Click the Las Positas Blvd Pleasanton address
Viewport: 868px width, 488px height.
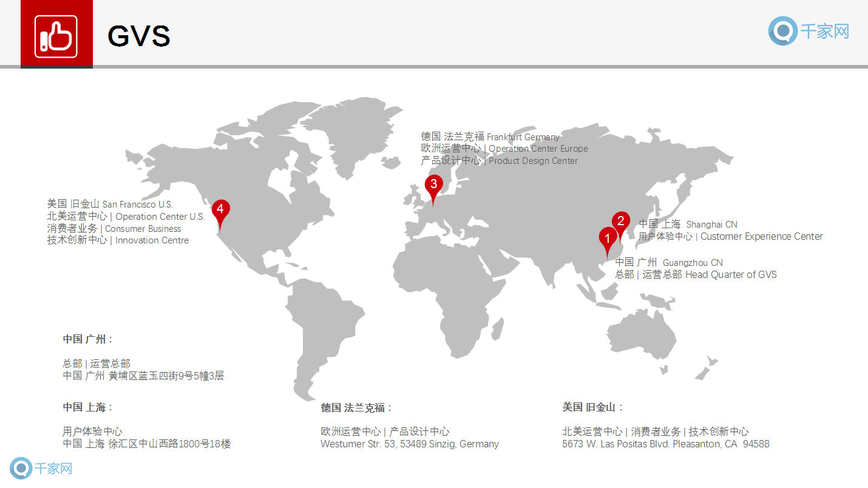(665, 444)
